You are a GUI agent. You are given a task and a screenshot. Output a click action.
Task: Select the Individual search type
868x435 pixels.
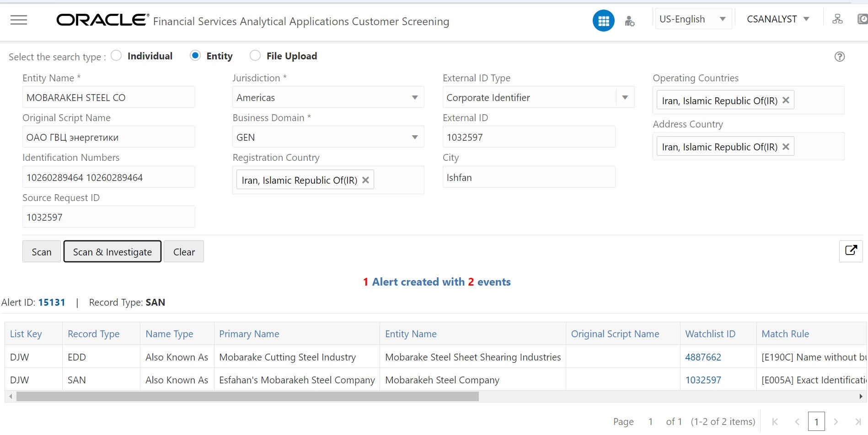point(117,56)
